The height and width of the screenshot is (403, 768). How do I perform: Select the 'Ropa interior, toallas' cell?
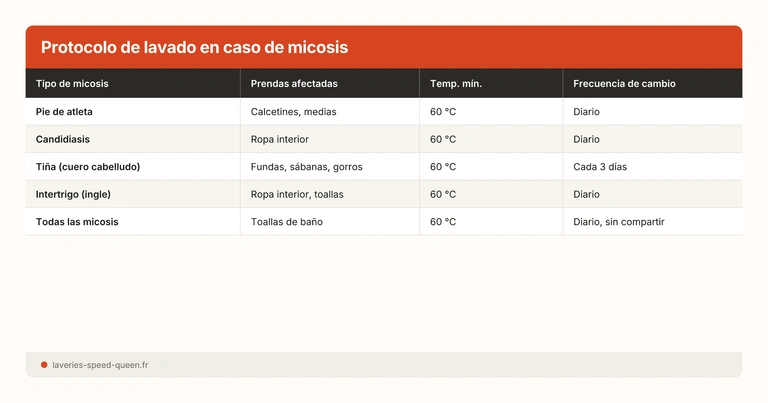pyautogui.click(x=297, y=194)
